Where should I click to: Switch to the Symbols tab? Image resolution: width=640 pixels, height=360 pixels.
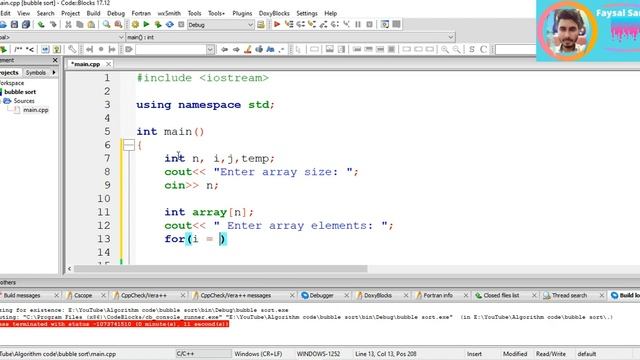[36, 72]
